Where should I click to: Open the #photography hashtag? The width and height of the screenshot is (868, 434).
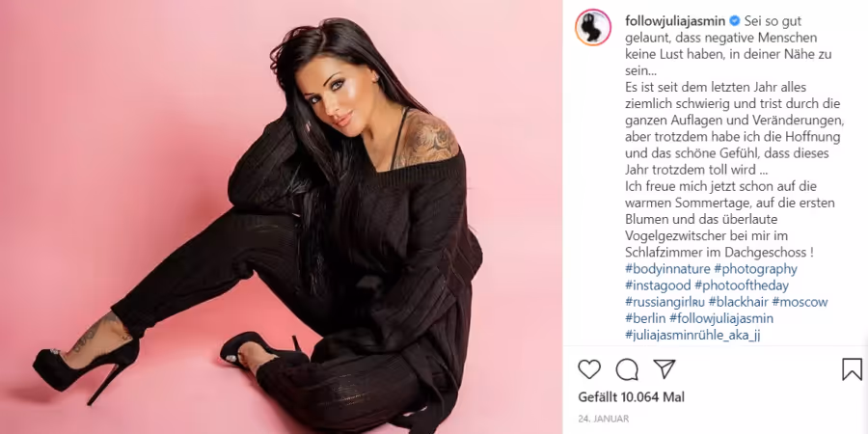(x=755, y=270)
